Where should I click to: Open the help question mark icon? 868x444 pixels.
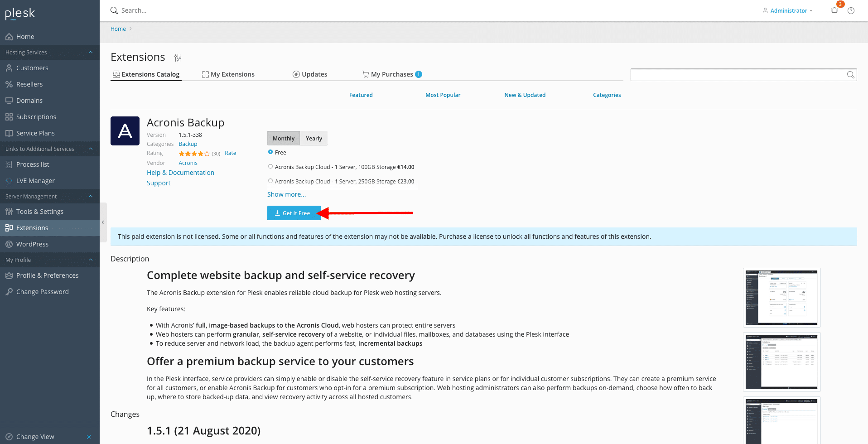[x=851, y=10]
